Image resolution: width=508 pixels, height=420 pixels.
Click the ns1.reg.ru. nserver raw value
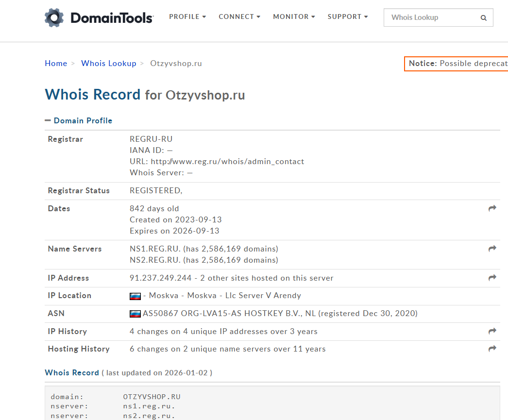(x=149, y=406)
